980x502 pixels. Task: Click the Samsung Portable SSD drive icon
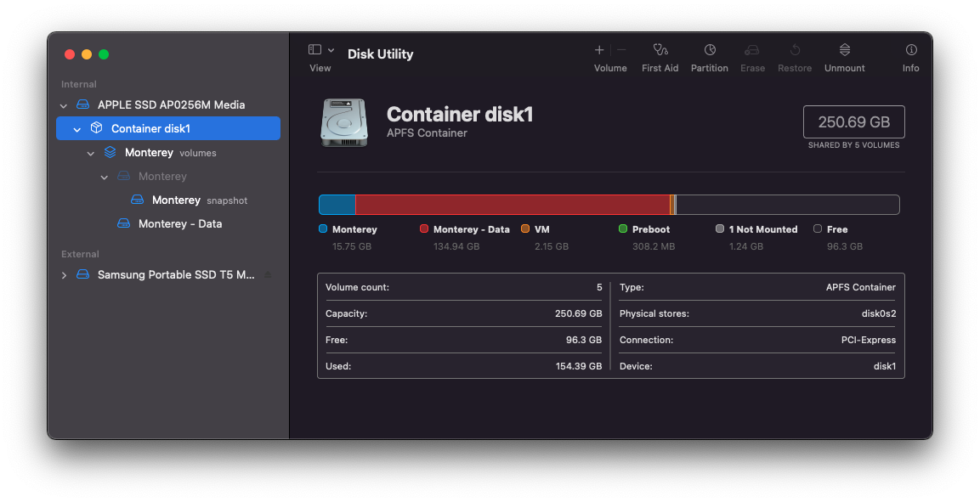(82, 274)
